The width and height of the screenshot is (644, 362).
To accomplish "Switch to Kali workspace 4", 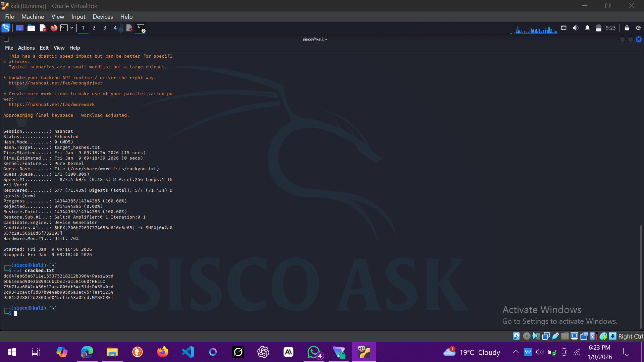I will (115, 28).
